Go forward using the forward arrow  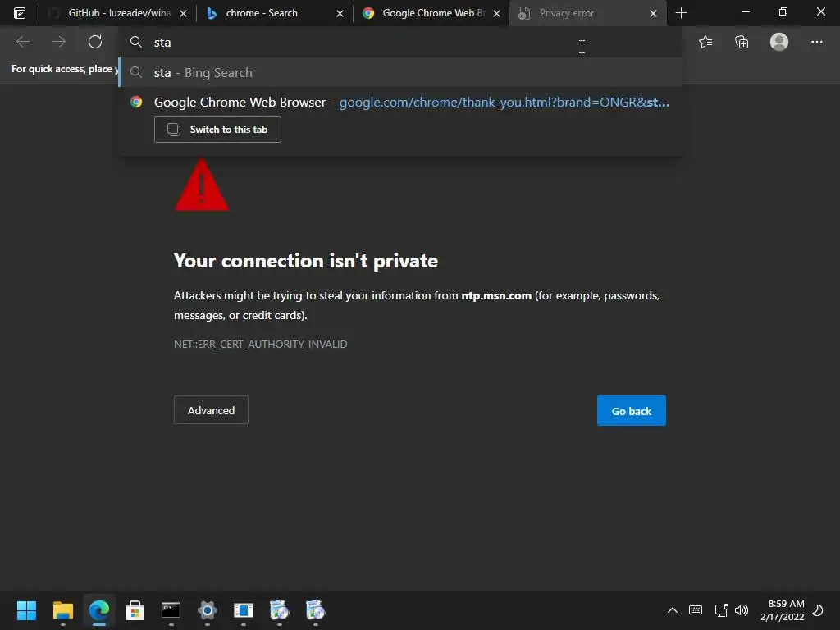tap(59, 42)
